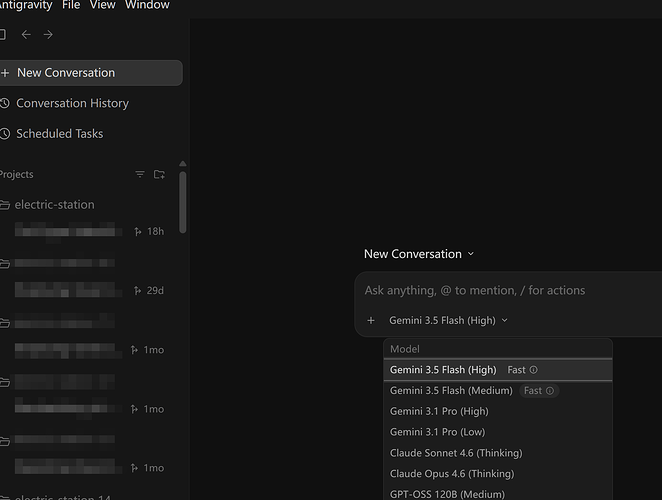The width and height of the screenshot is (662, 500).
Task: Open the conversation dated 29d
Action: coord(90,291)
